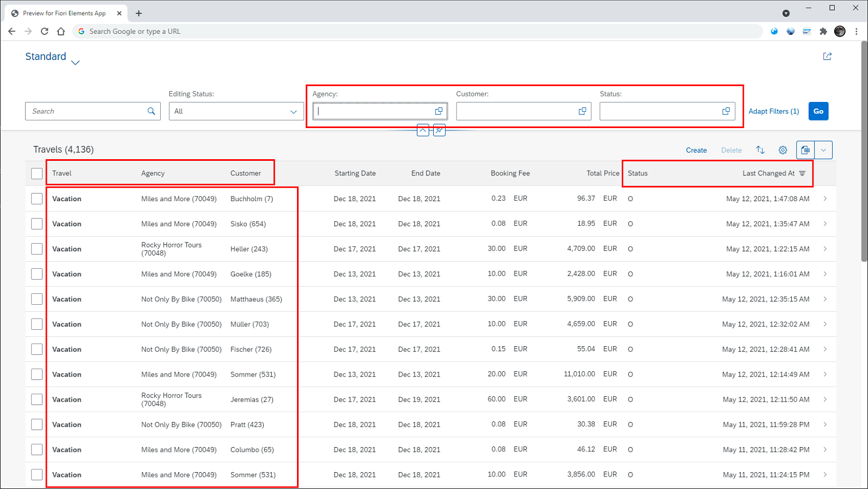Open Buchholm (7) row details arrow
Screen dimensions: 868x489
coord(825,199)
